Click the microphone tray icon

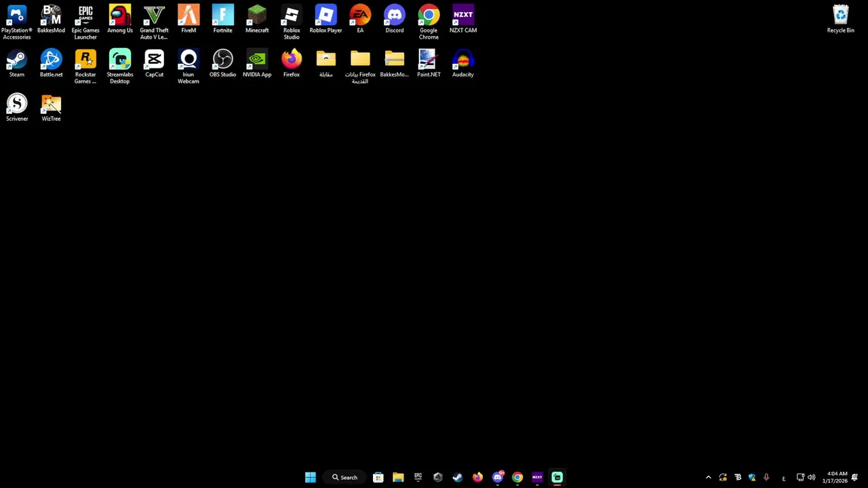(766, 477)
